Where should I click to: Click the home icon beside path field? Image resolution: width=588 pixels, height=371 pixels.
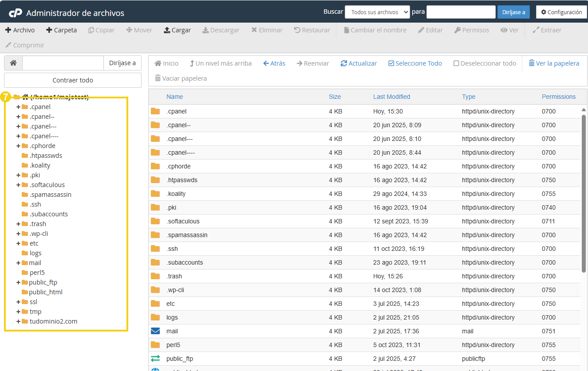pos(13,63)
